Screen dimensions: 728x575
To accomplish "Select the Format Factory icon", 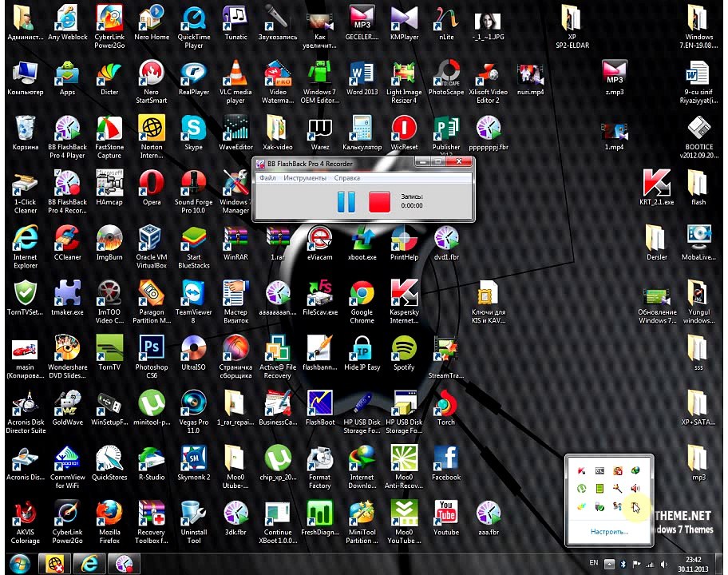I will (x=319, y=467).
